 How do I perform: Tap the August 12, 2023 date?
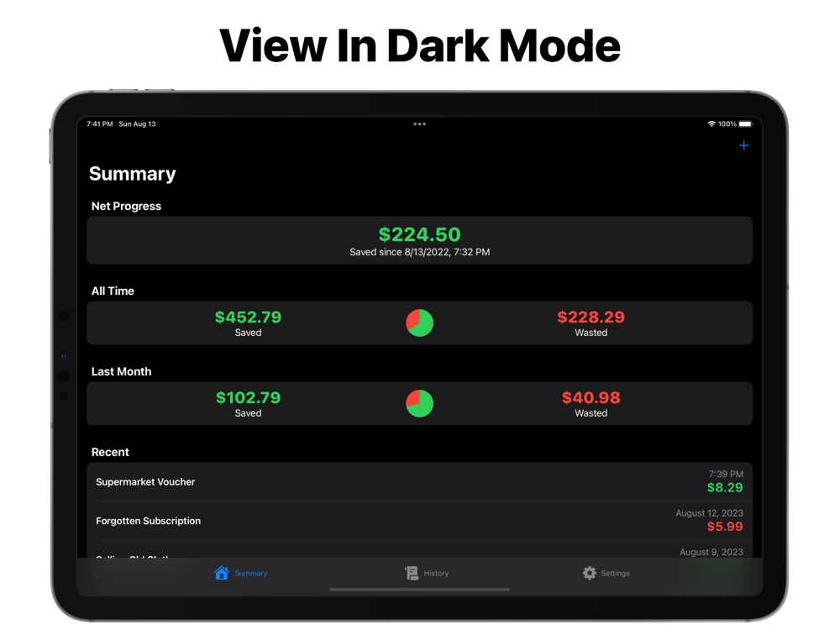[x=709, y=513]
